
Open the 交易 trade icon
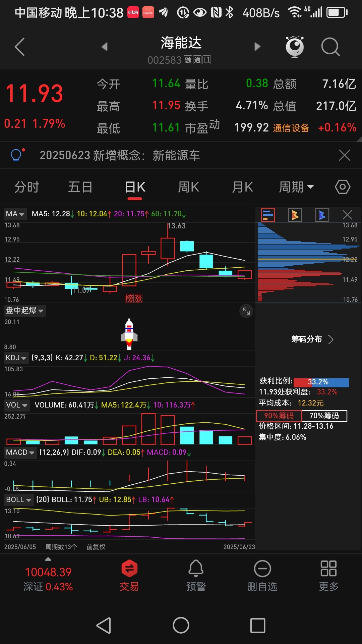129,576
